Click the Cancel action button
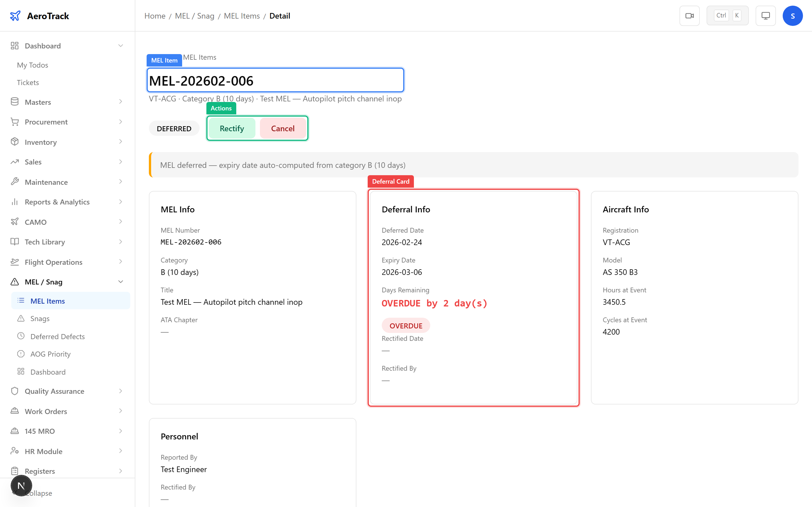Image resolution: width=812 pixels, height=507 pixels. (x=283, y=128)
